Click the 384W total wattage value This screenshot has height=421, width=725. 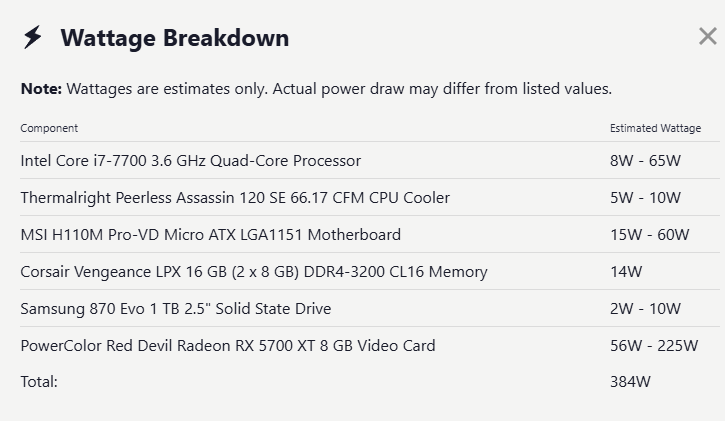tap(630, 381)
